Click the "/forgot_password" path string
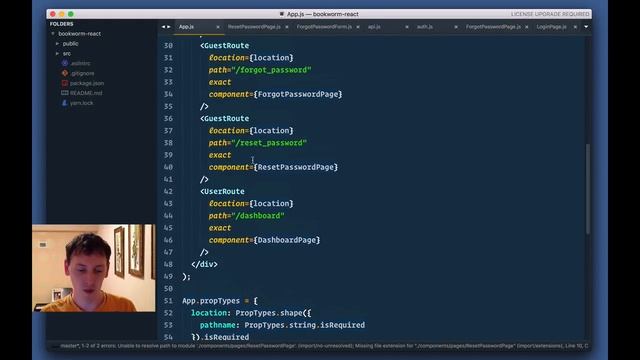Viewport: 640px width, 360px height. [x=271, y=70]
